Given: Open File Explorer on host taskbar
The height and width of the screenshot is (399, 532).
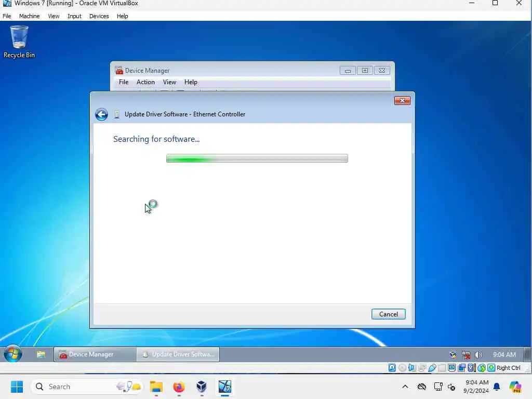Looking at the screenshot, I should [156, 387].
